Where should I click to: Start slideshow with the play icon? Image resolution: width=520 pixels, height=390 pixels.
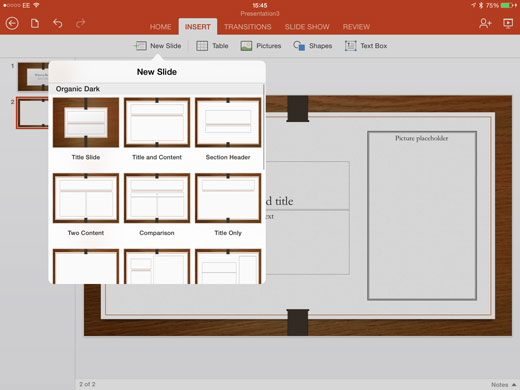point(508,23)
